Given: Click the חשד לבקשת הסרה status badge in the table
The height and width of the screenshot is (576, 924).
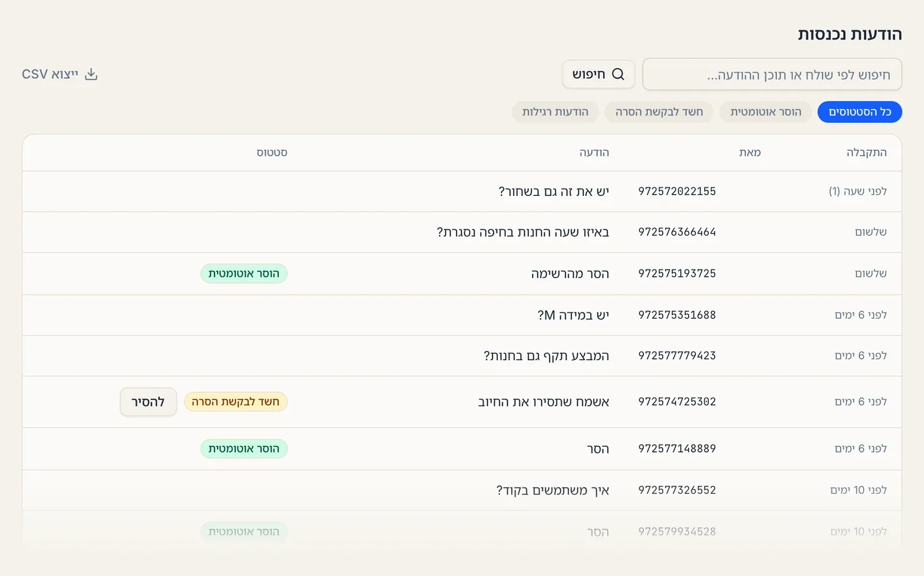Looking at the screenshot, I should (236, 402).
